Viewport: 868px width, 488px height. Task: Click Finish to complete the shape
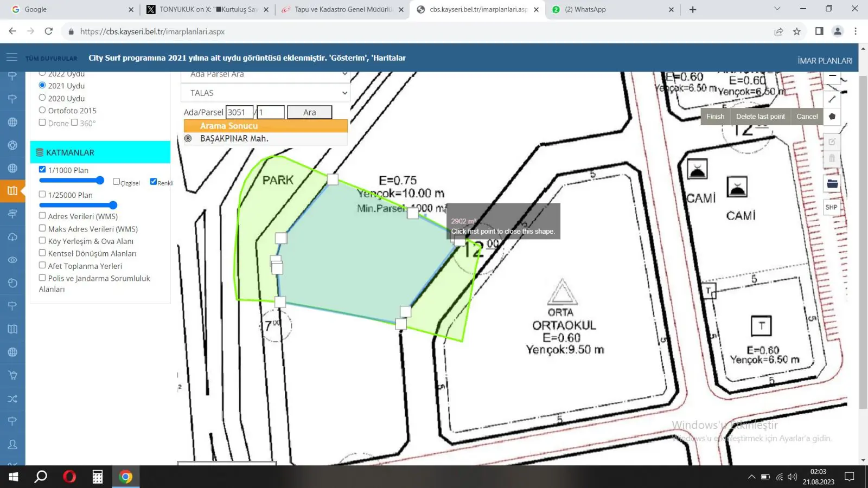tap(715, 117)
